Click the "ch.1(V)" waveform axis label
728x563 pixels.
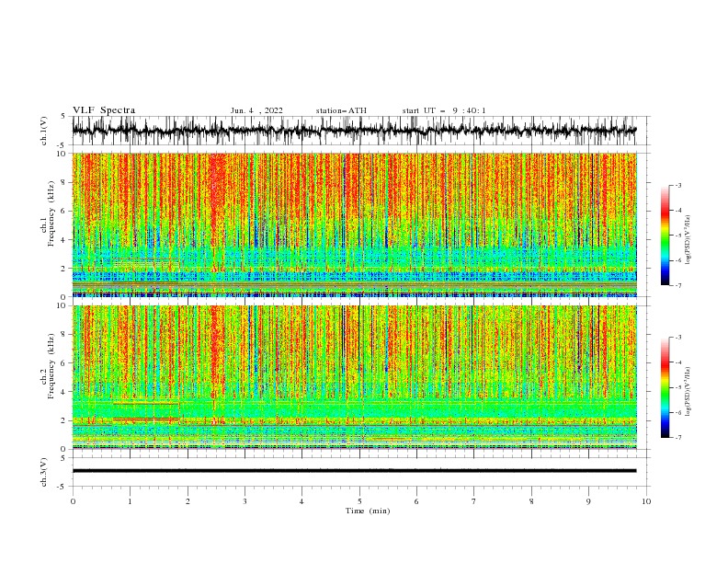[x=44, y=131]
